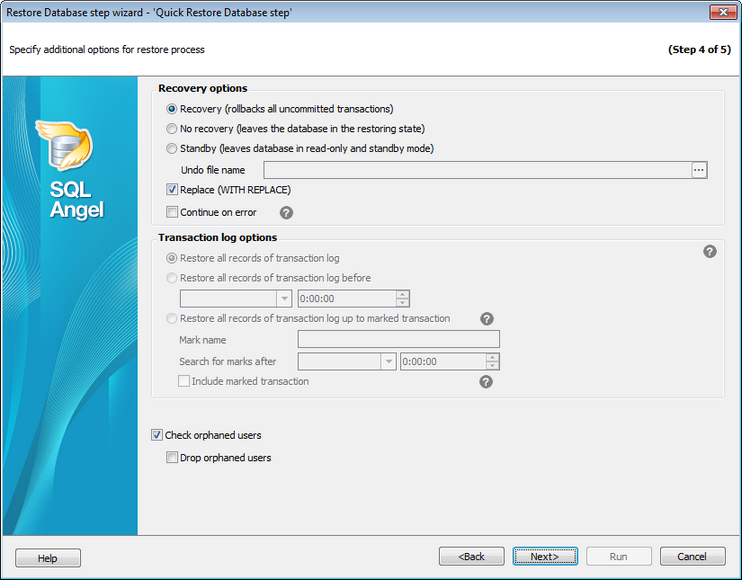Click the "(Step 4 of 5)" label
The image size is (742, 580).
coord(699,50)
